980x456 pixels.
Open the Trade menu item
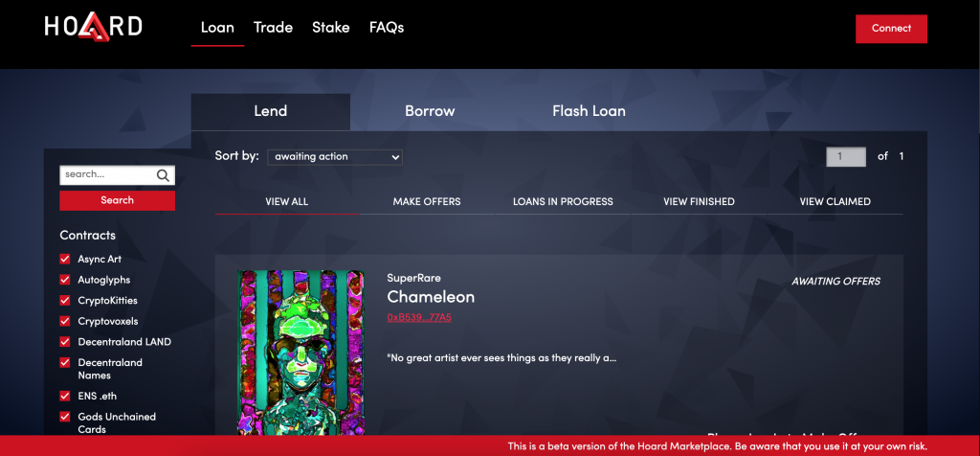coord(273,28)
